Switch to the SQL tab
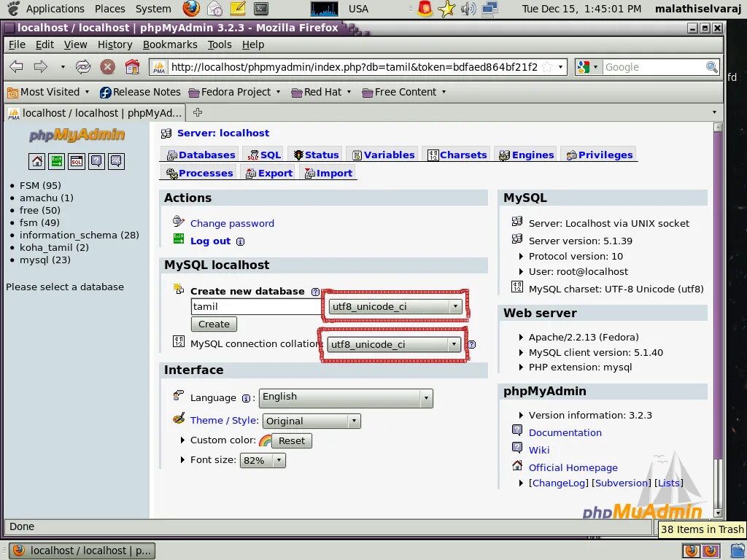Image resolution: width=747 pixels, height=560 pixels. [x=264, y=155]
